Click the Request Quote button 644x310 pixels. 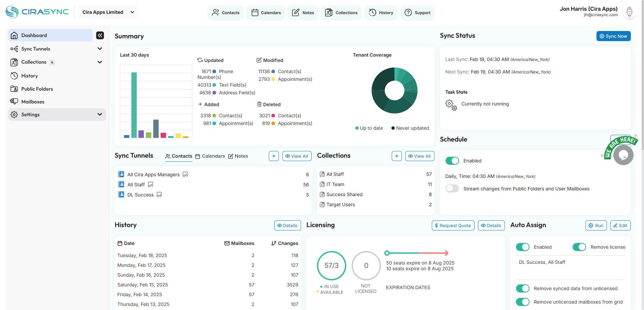pos(453,225)
